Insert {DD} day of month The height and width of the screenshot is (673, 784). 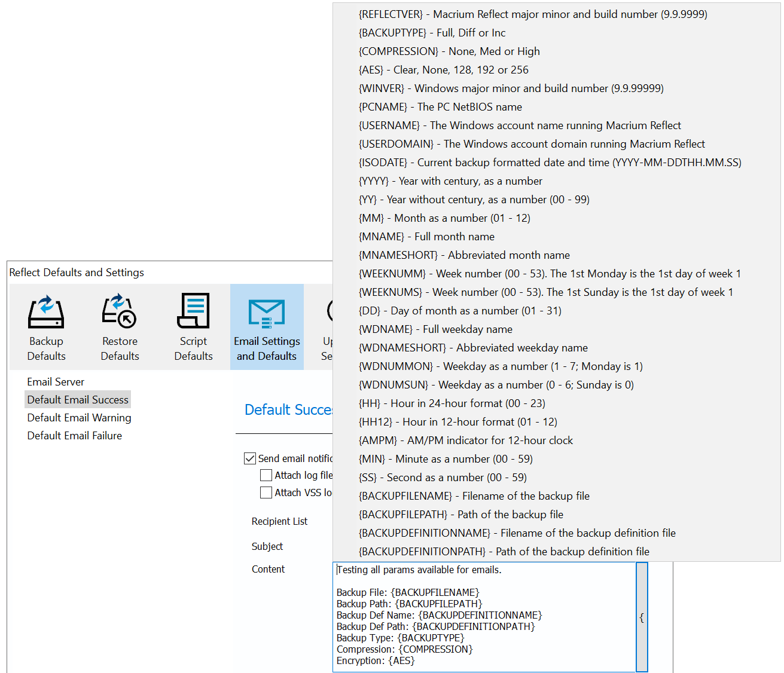556,311
